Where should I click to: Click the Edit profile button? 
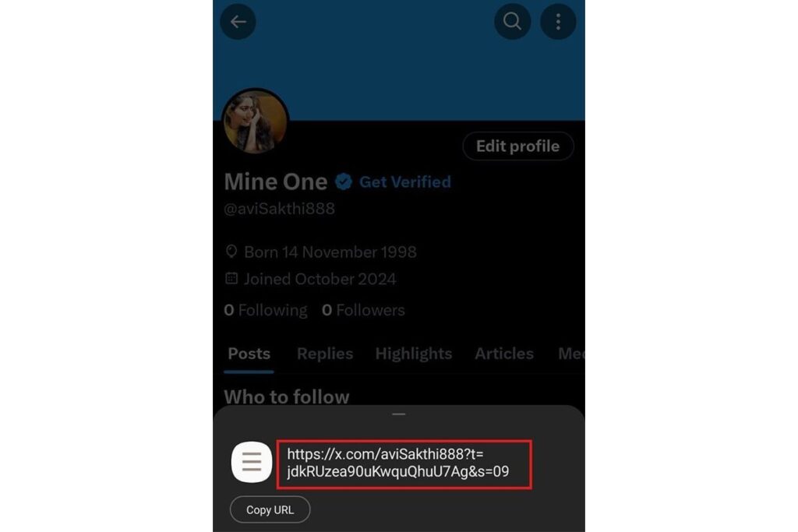(518, 146)
